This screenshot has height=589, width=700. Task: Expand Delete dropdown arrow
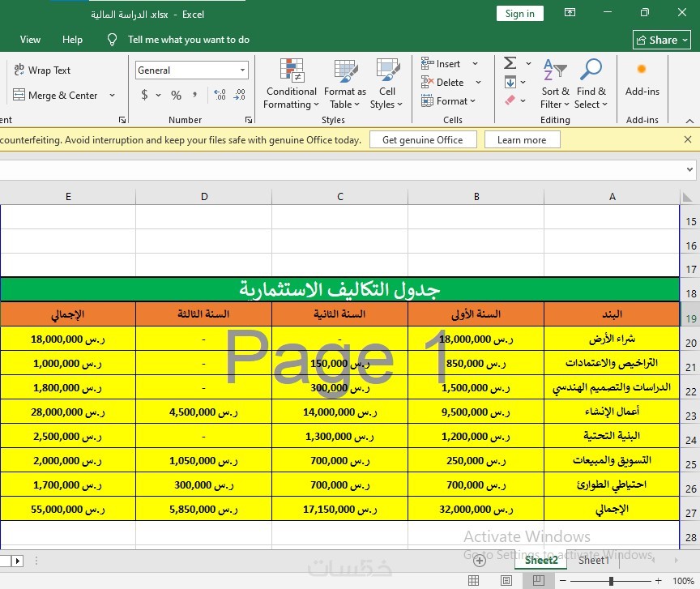[478, 83]
